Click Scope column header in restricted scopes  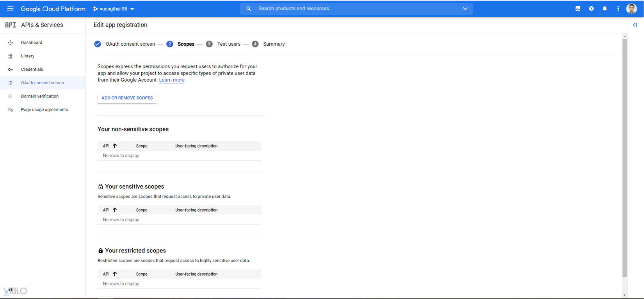142,274
